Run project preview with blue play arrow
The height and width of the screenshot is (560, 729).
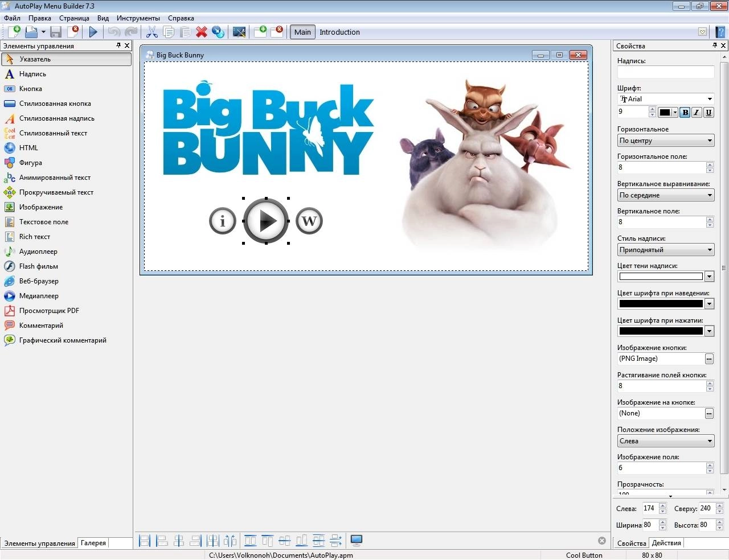pos(93,32)
